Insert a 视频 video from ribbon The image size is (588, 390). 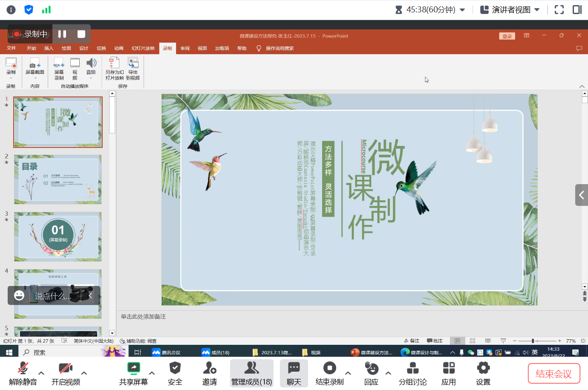[75, 68]
